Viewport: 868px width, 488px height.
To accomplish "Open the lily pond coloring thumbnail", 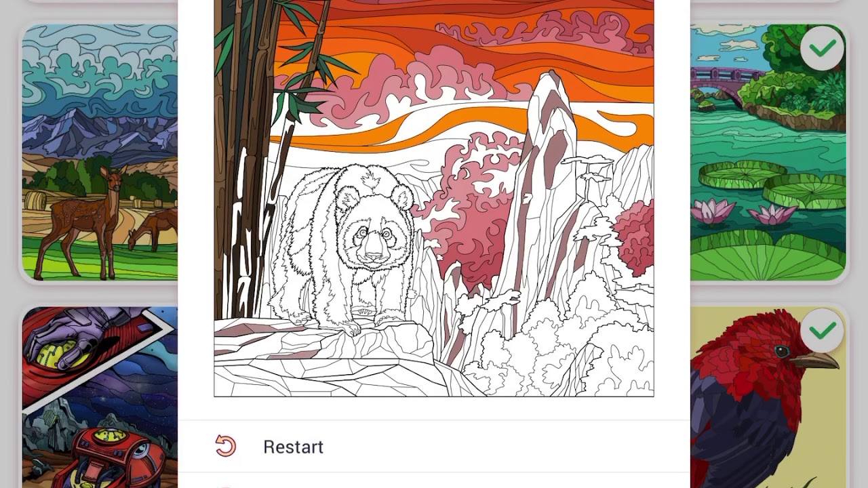I will tap(768, 152).
